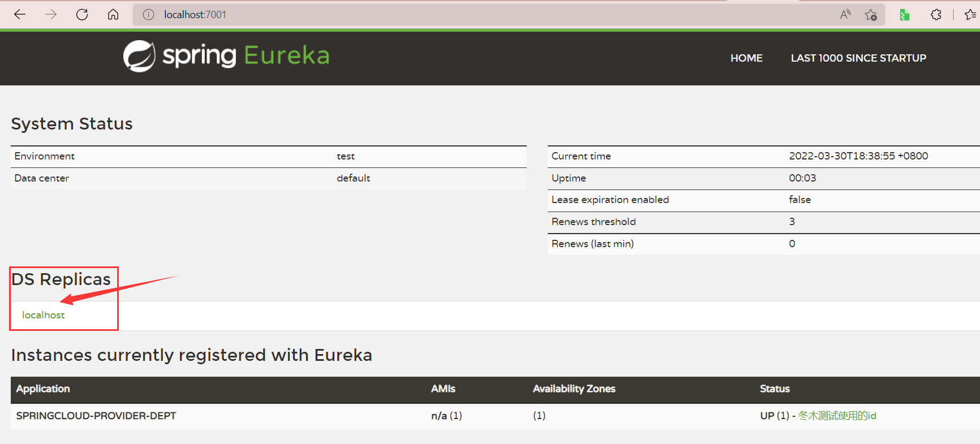Select the Renews threshold label
This screenshot has height=444, width=980.
click(594, 222)
